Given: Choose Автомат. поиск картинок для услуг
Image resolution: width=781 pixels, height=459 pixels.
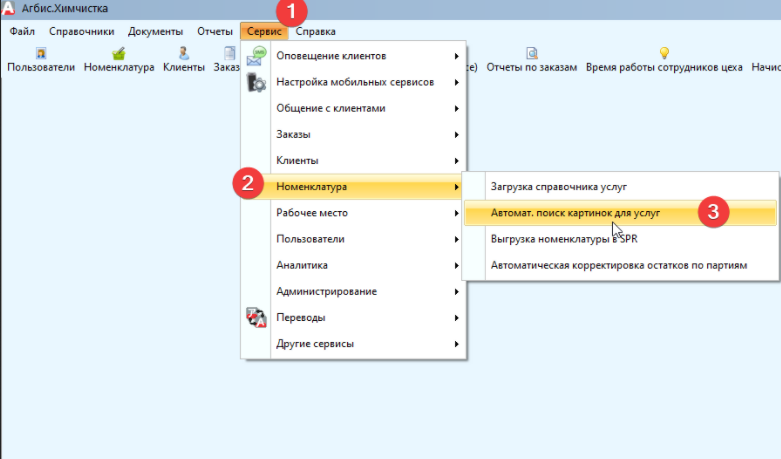Looking at the screenshot, I should tap(620, 213).
